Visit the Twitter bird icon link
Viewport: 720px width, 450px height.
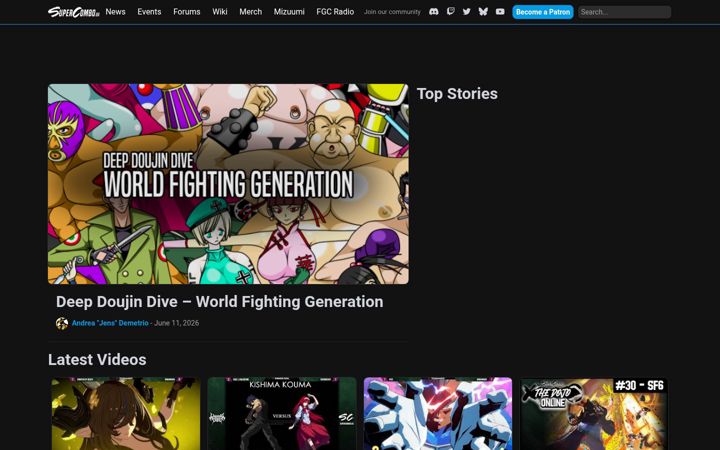pyautogui.click(x=467, y=11)
